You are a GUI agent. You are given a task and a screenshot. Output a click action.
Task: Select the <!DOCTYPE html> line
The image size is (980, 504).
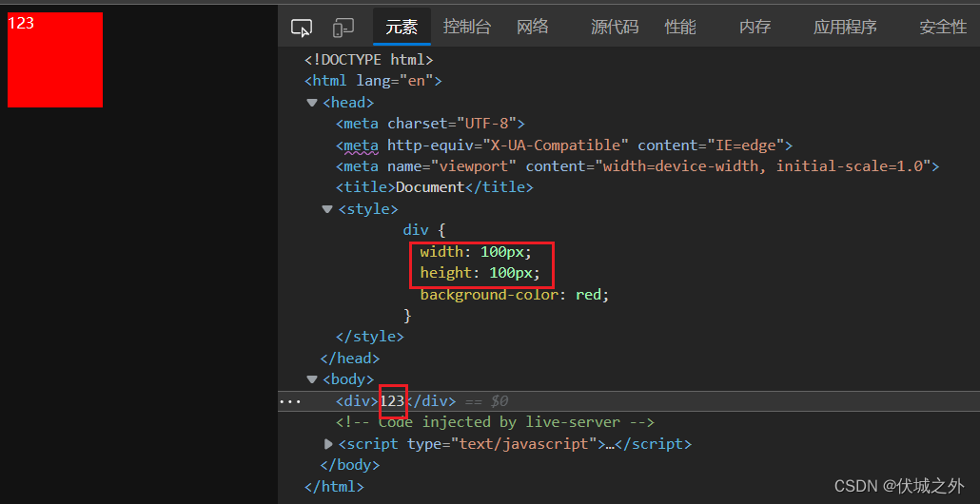(369, 60)
